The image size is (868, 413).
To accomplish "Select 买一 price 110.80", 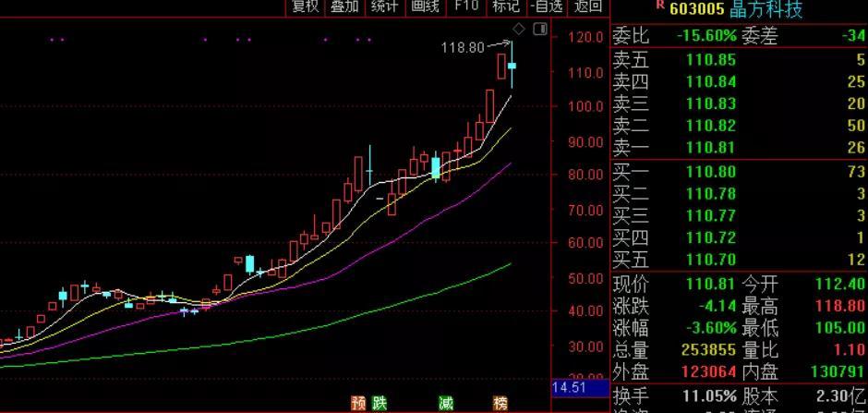I will point(711,172).
